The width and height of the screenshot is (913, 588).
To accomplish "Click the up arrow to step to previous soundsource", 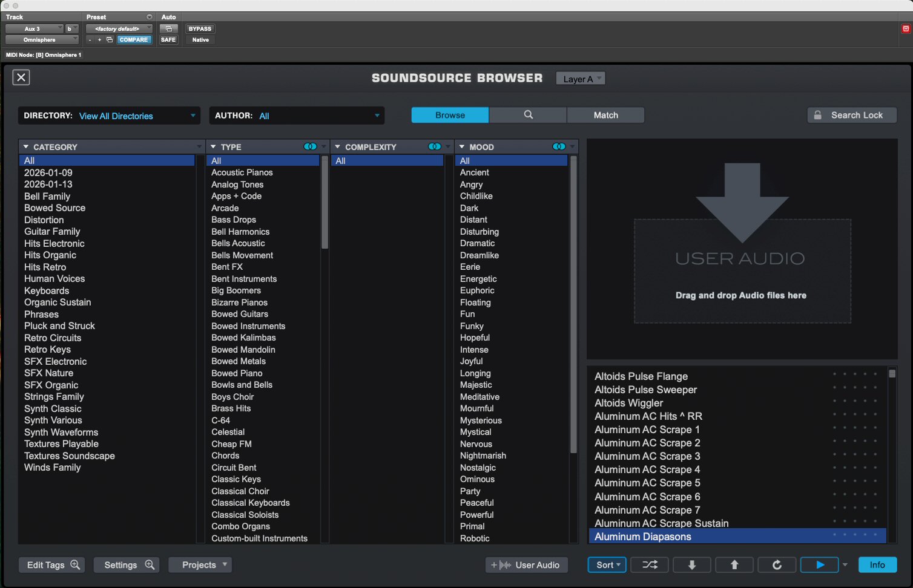I will (x=734, y=565).
